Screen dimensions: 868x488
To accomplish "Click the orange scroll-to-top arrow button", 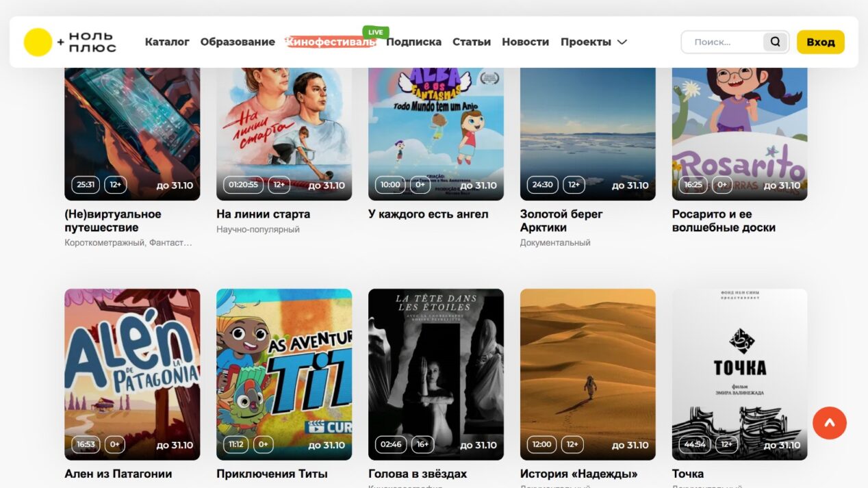I will coord(830,422).
